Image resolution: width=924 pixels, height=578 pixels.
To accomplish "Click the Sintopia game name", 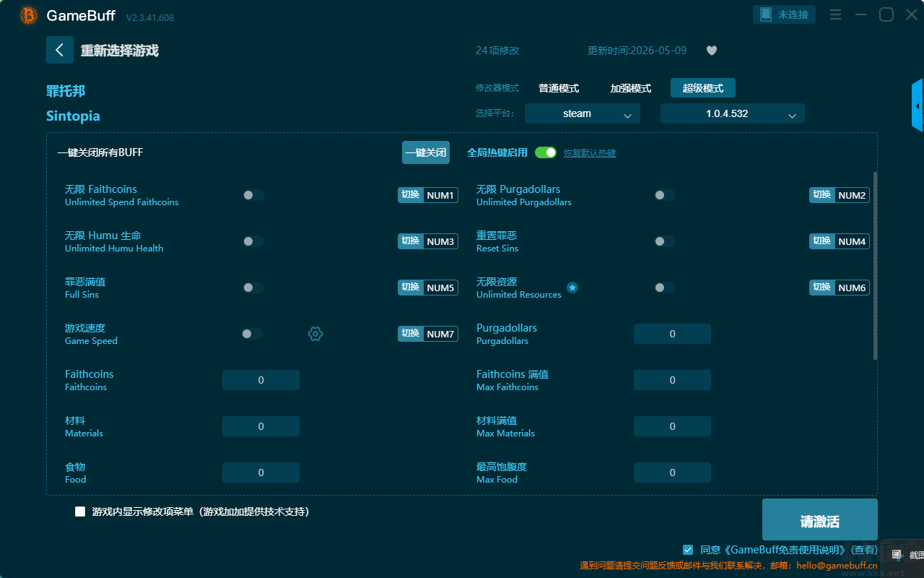I will tap(73, 116).
